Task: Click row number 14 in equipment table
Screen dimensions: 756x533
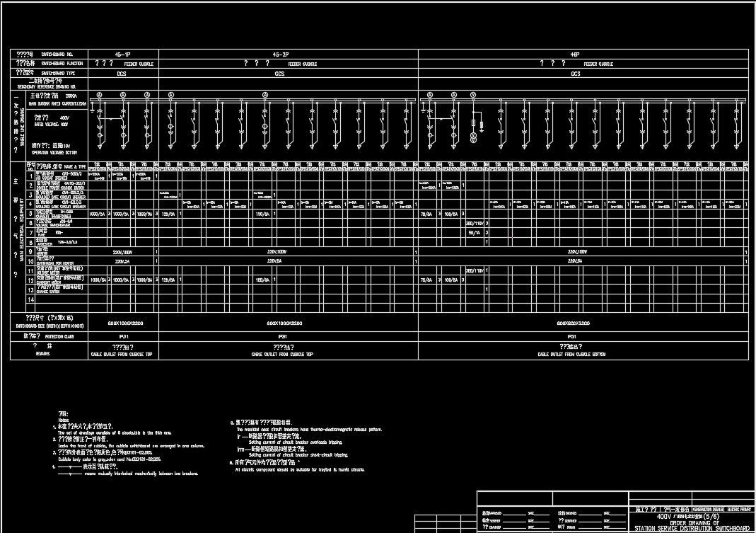Action: tap(31, 300)
